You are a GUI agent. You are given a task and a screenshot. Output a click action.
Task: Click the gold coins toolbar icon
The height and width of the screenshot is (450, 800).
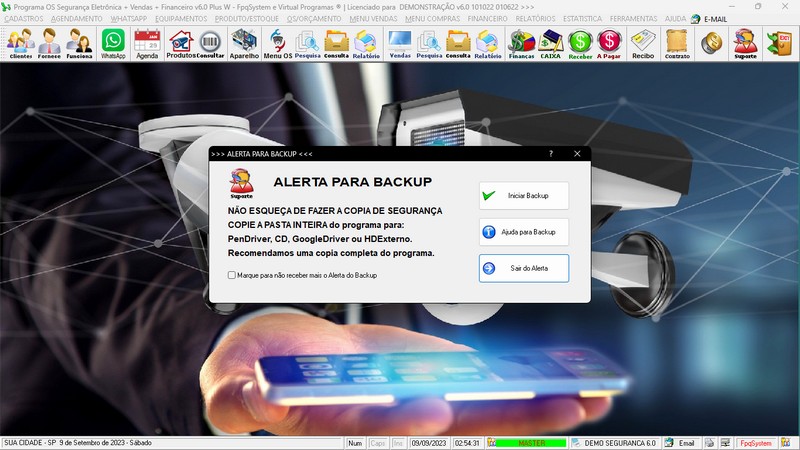click(x=711, y=43)
